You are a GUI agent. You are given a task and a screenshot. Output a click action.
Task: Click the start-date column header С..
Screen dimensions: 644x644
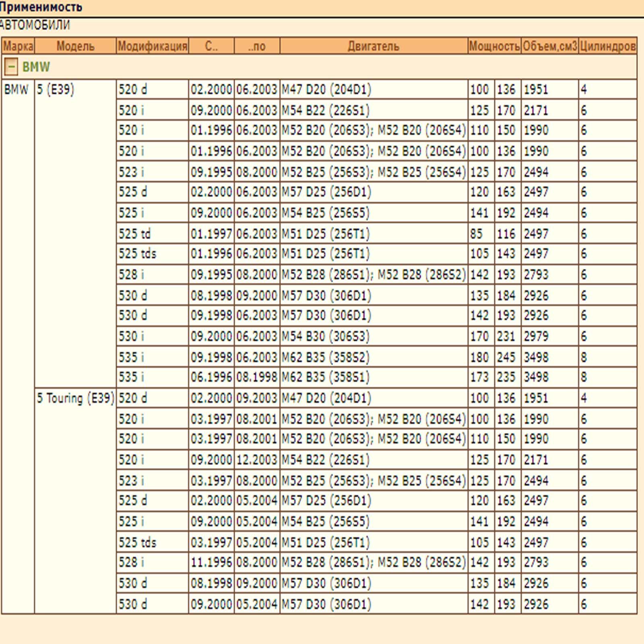pos(211,46)
